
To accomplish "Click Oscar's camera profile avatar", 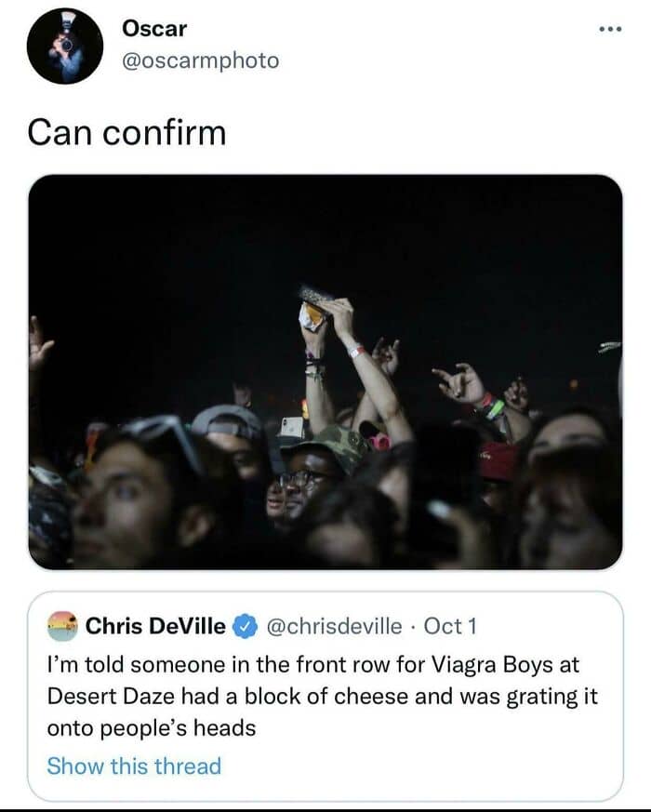I will 64,47.
